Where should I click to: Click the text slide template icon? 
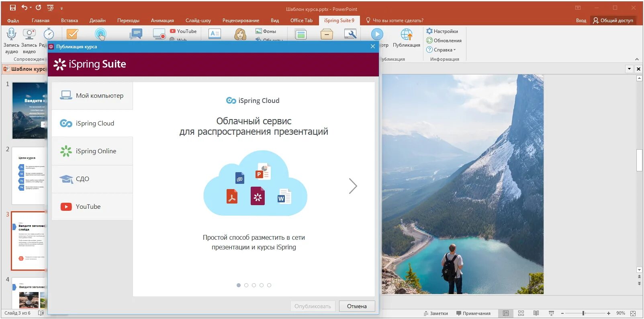click(x=215, y=34)
